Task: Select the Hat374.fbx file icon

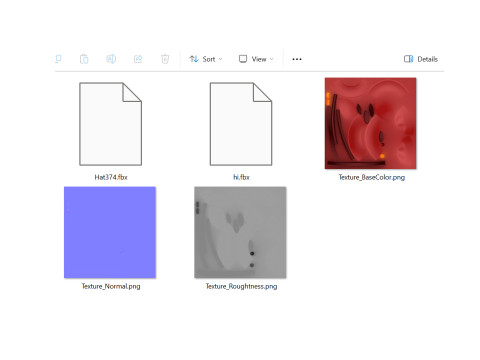Action: tap(111, 124)
